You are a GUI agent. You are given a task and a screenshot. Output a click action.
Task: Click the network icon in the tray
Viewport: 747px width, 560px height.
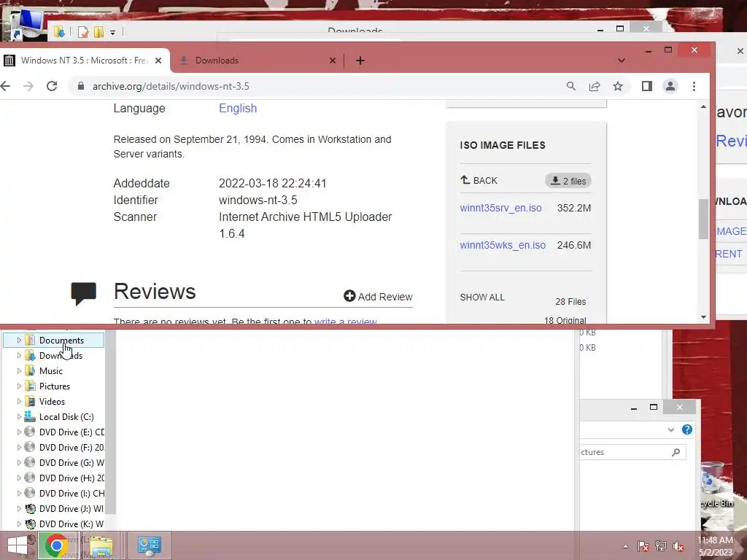661,546
